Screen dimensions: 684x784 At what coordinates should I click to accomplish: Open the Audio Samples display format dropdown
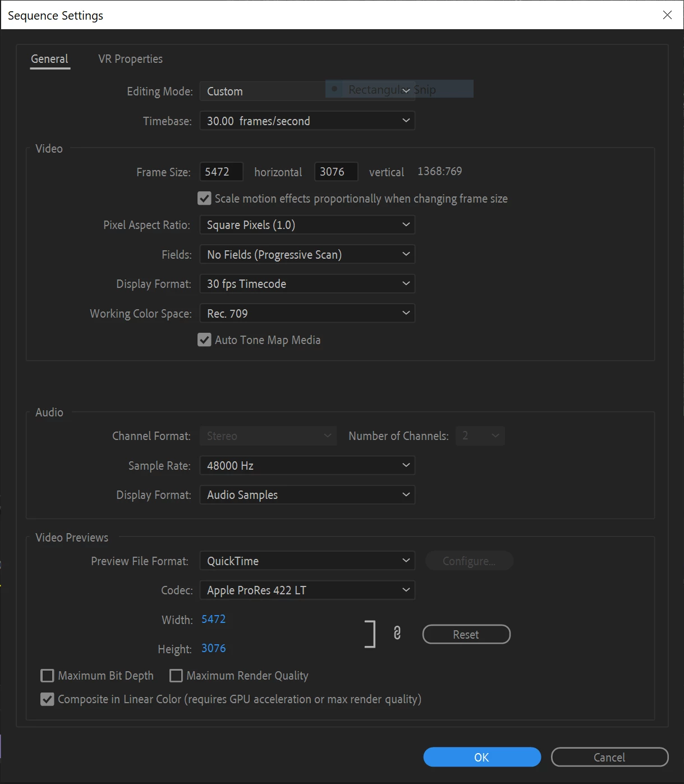[x=307, y=494]
